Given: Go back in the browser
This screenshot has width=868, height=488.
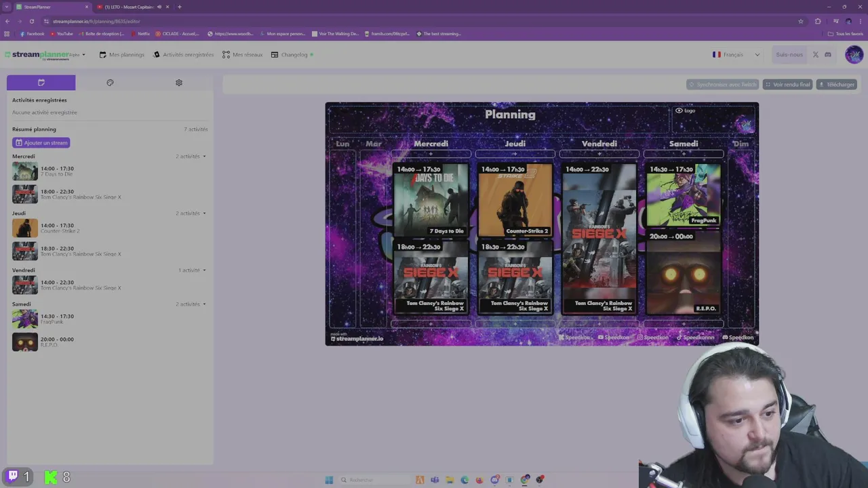Looking at the screenshot, I should pos(7,21).
